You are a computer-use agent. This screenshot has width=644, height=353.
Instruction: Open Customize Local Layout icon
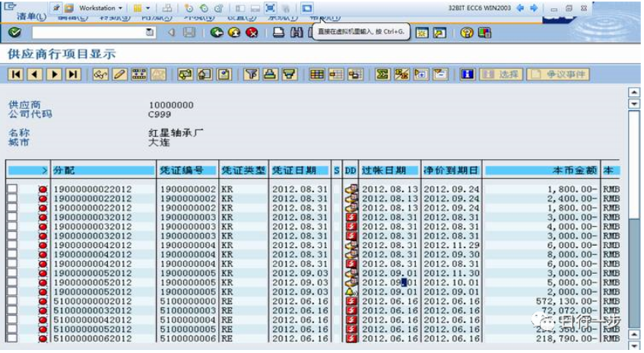(x=484, y=33)
